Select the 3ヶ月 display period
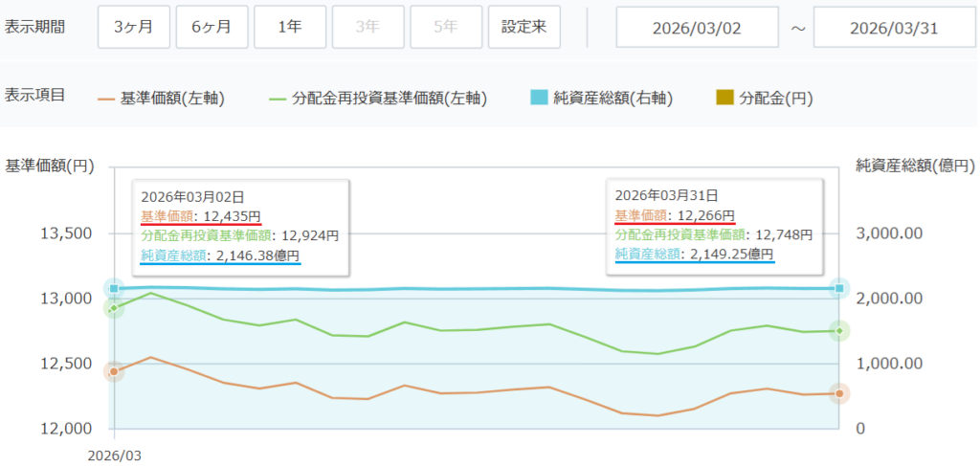980x466 pixels. click(133, 27)
